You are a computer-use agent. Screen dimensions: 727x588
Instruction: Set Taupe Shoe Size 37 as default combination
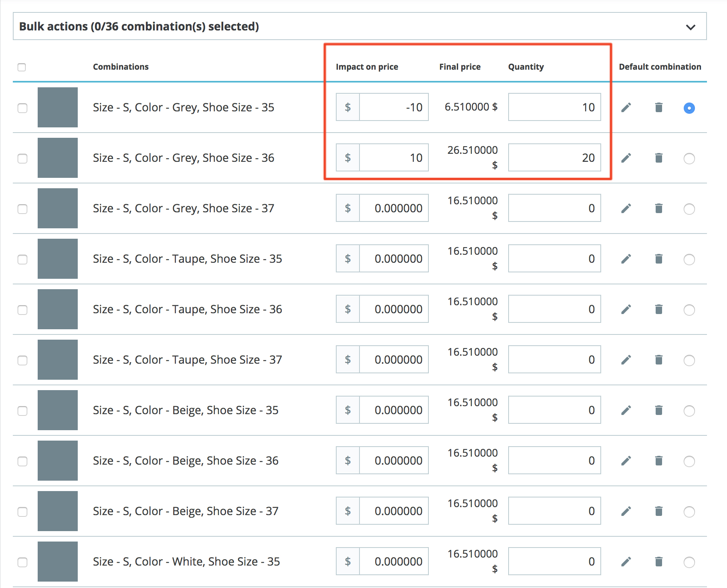pos(689,360)
